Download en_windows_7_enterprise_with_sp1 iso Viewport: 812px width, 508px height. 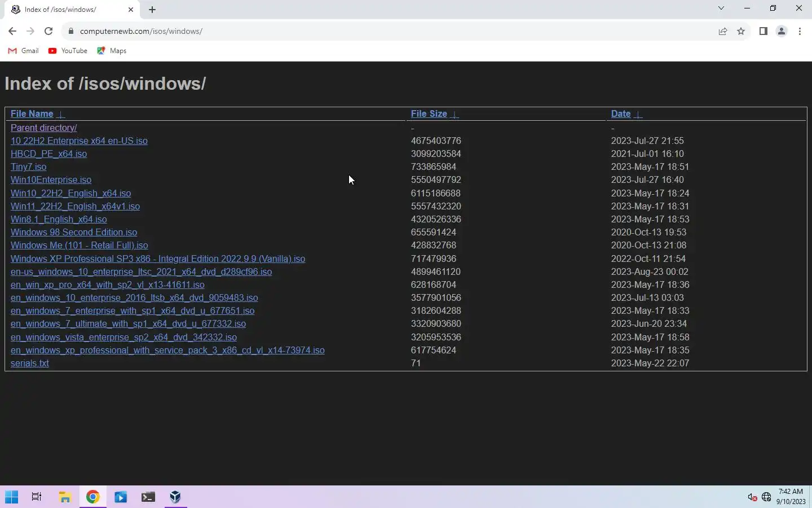133,311
